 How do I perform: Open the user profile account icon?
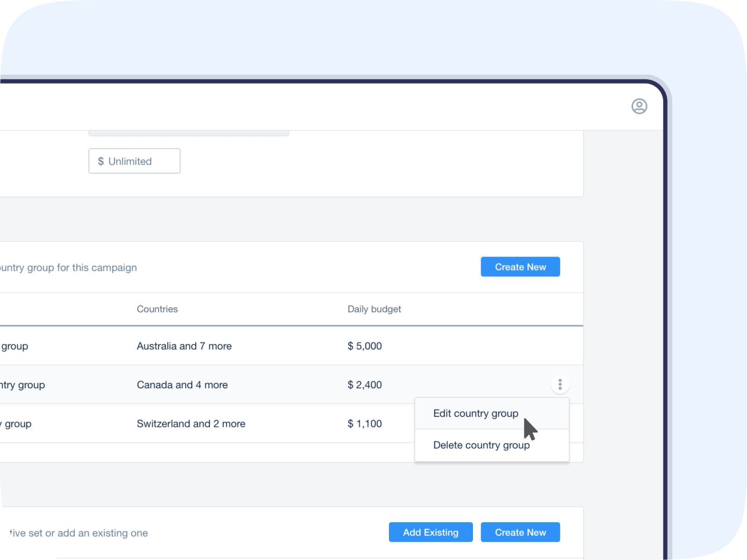click(x=639, y=106)
